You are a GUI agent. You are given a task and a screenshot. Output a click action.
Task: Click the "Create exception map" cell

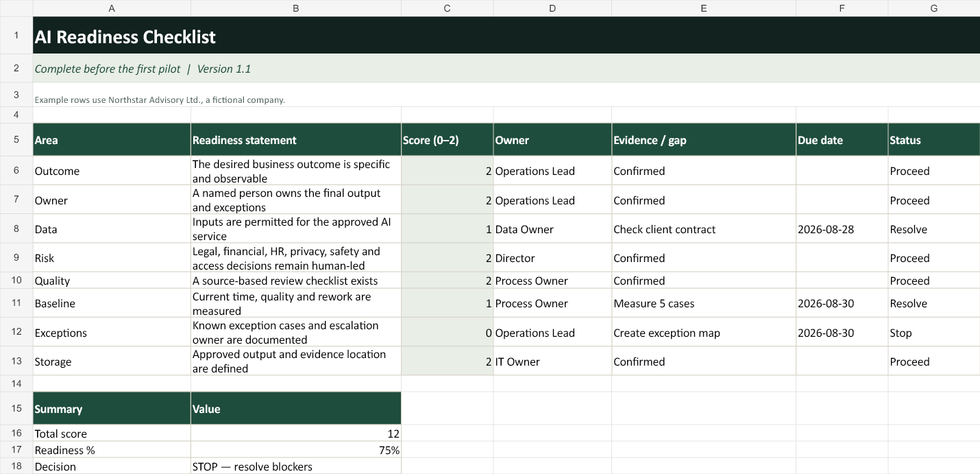pyautogui.click(x=704, y=333)
